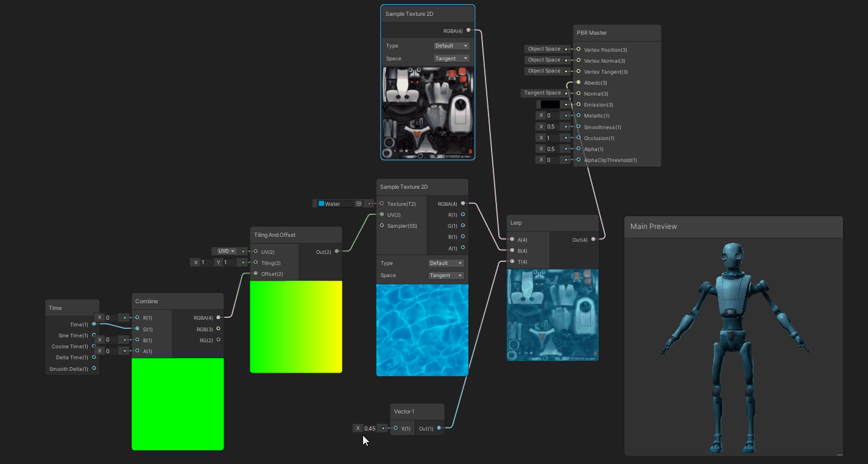This screenshot has width=868, height=464.
Task: Click the selected Sample Texture 2D RGBA(4) port
Action: click(468, 30)
